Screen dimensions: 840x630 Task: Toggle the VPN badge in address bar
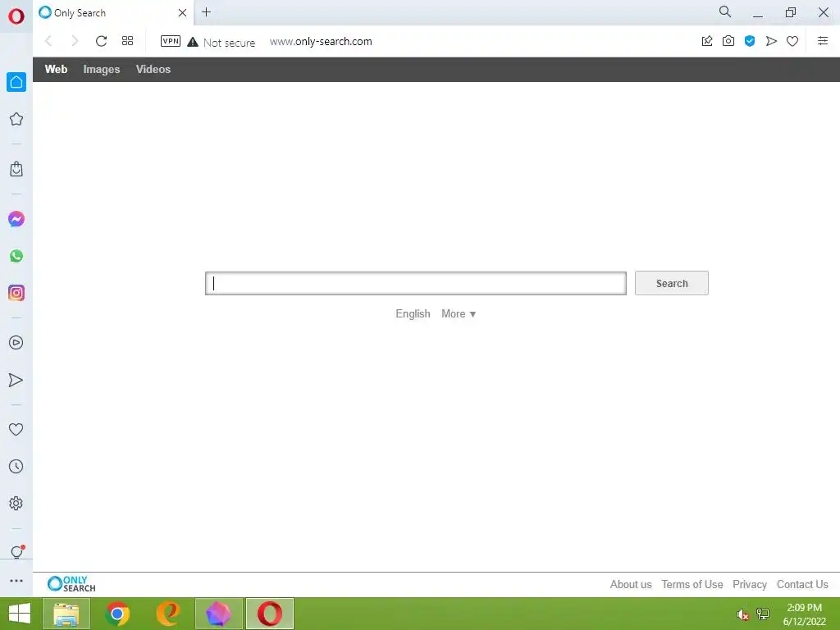pyautogui.click(x=171, y=41)
